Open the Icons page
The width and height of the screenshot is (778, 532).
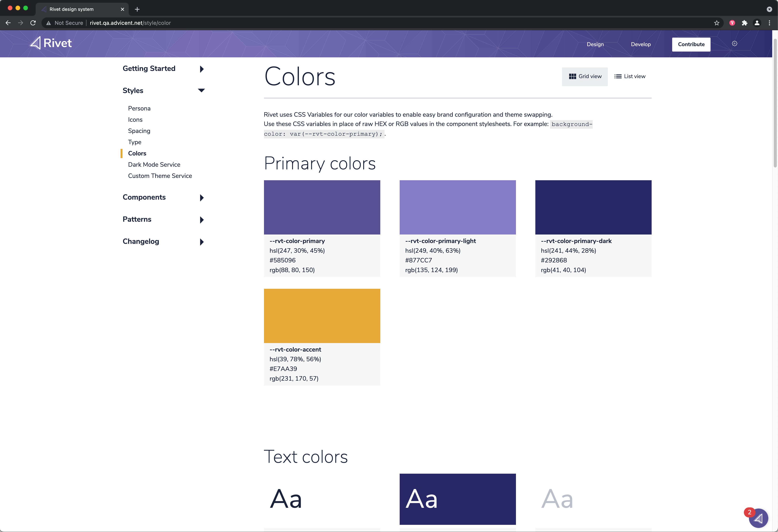tap(135, 120)
